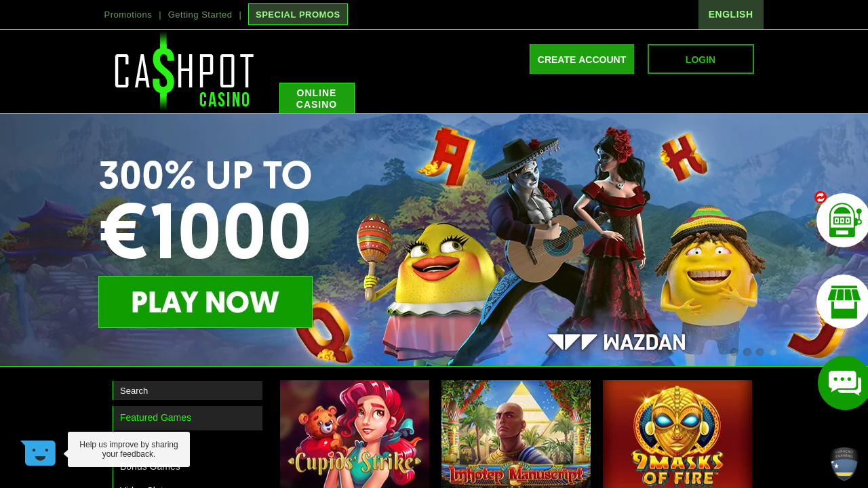Click the Play Now banner button
Image resolution: width=868 pixels, height=488 pixels.
coord(205,302)
